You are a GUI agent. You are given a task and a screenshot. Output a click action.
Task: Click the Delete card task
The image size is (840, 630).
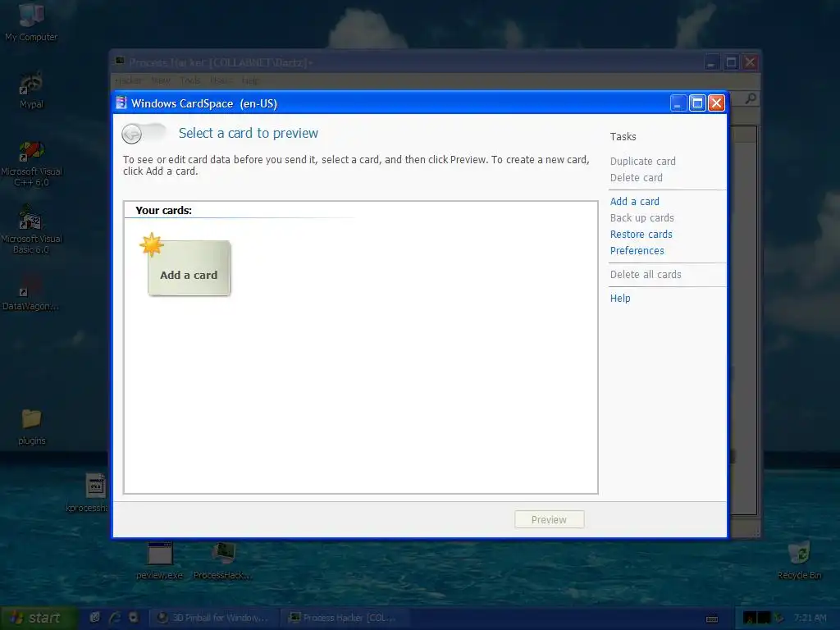click(636, 178)
